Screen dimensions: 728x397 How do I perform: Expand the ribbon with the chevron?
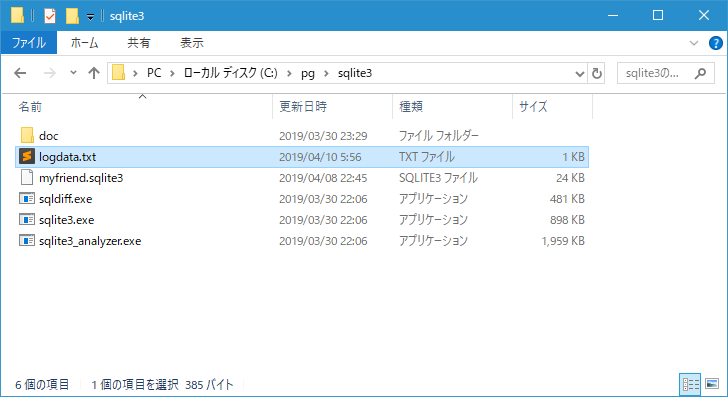coord(694,43)
